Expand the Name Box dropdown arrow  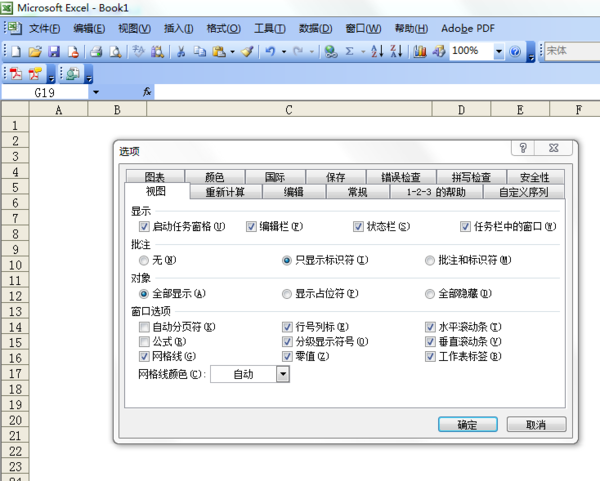96,92
